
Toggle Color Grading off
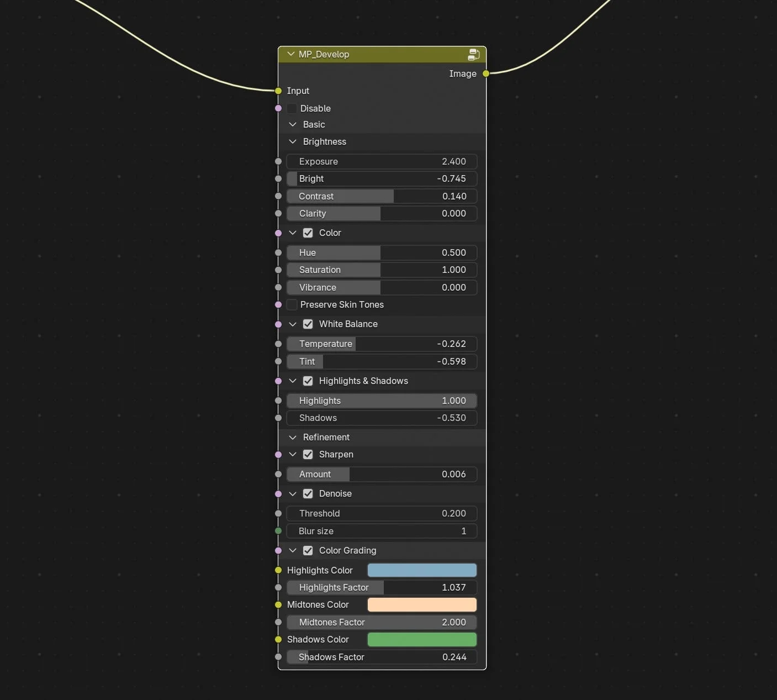pyautogui.click(x=308, y=550)
